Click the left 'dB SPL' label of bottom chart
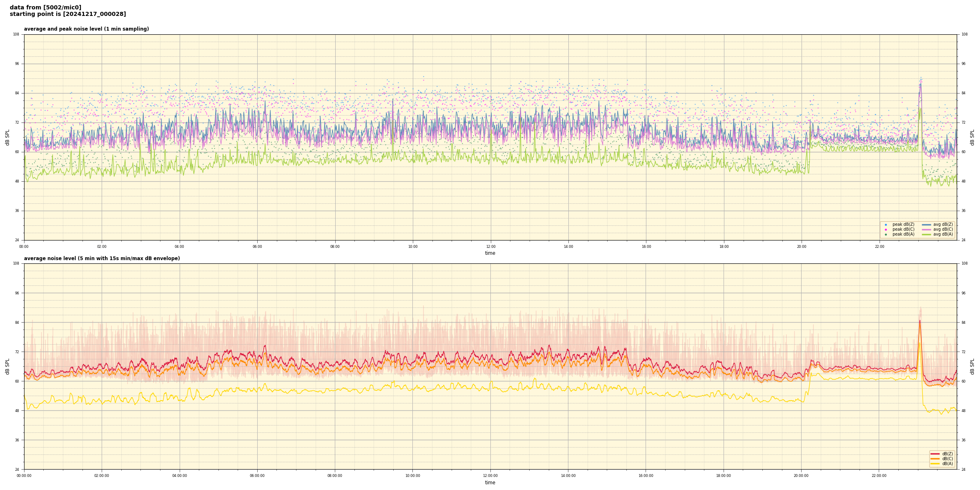This screenshot has width=980, height=490. [x=7, y=366]
